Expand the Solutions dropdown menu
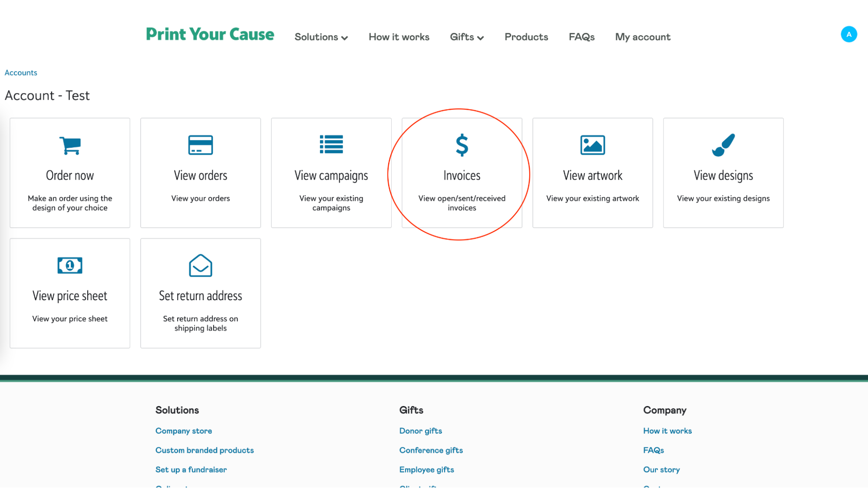 [321, 37]
